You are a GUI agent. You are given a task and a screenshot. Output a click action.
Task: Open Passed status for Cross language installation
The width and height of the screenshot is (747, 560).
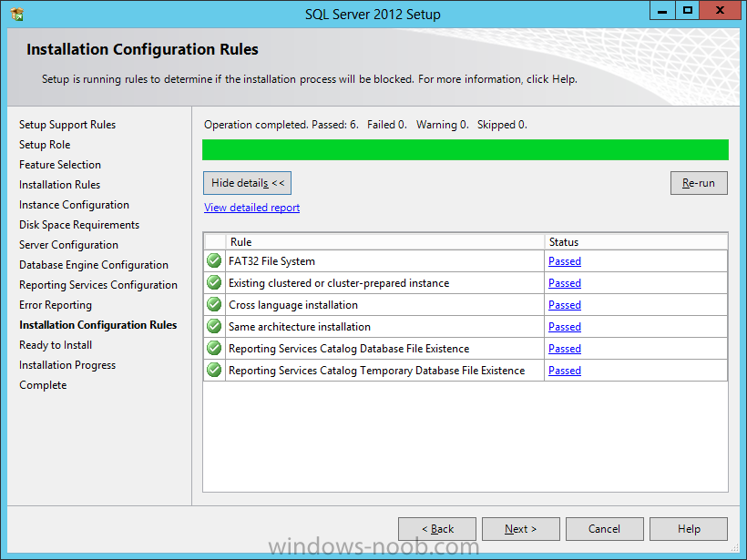[565, 305]
